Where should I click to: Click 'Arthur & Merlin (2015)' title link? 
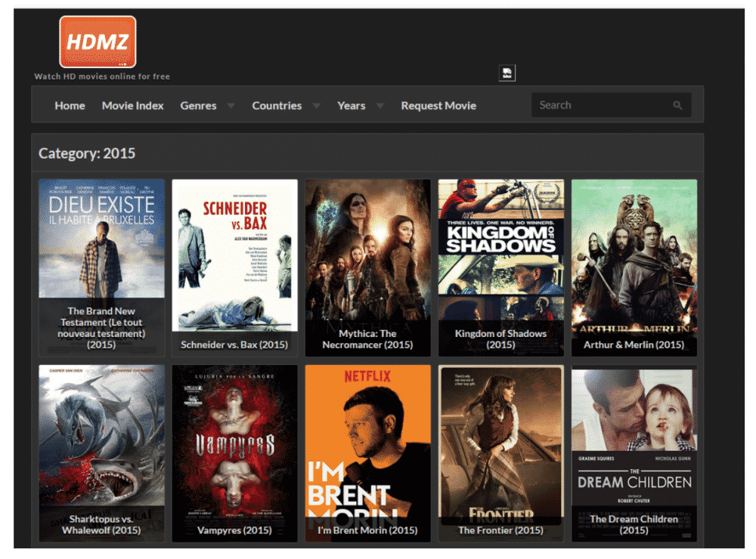pos(634,344)
